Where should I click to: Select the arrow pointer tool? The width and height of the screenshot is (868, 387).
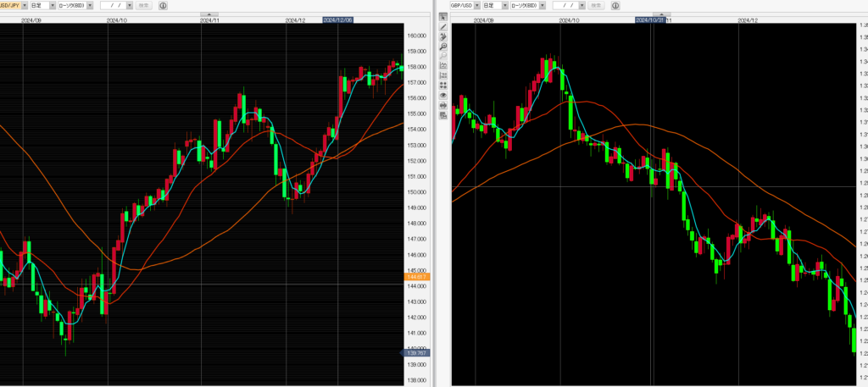[x=442, y=19]
